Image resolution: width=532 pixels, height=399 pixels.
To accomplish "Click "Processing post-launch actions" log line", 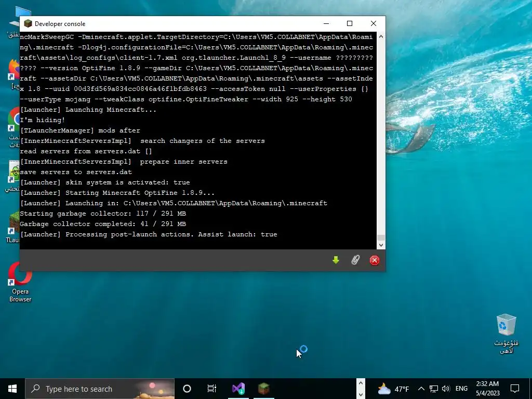I will click(x=149, y=234).
